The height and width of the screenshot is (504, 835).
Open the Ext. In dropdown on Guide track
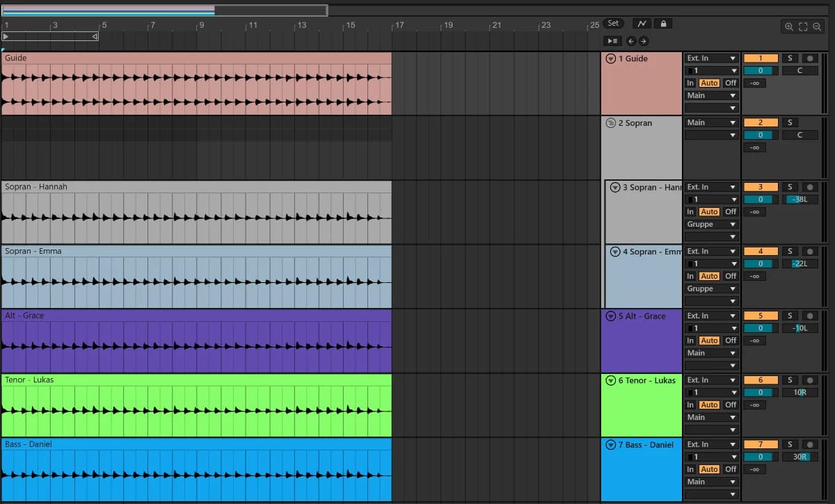pos(711,58)
